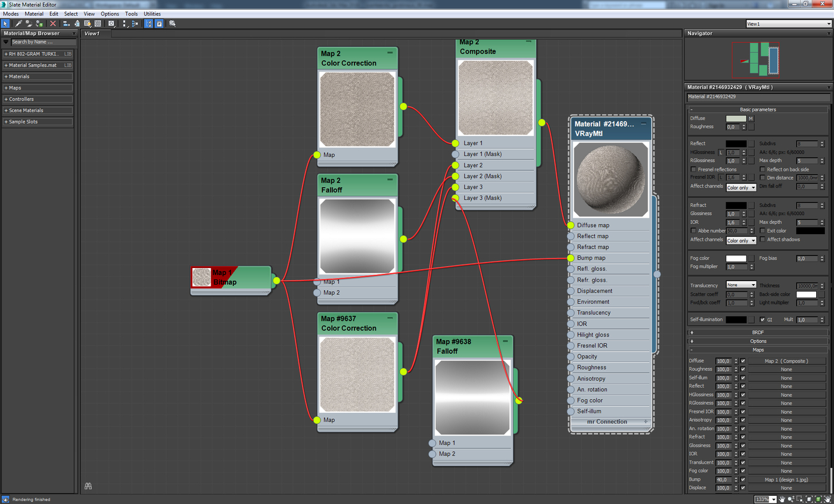Open the Material menu
Viewport: 834px width, 504px height.
coord(34,13)
